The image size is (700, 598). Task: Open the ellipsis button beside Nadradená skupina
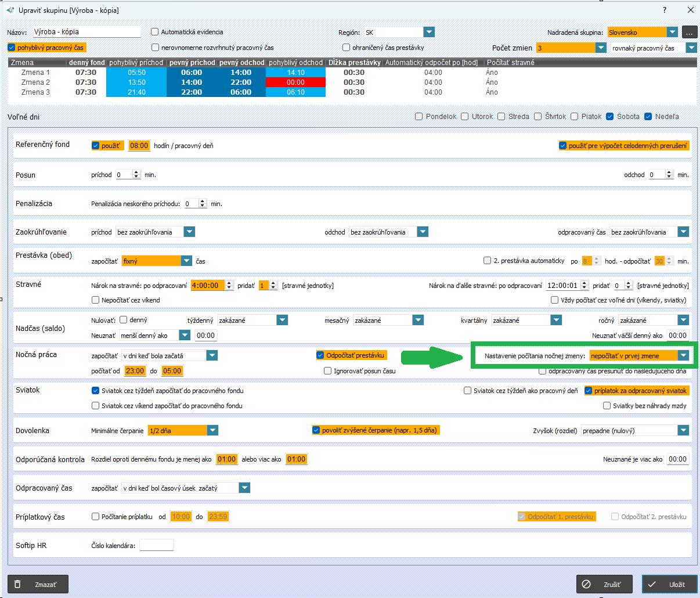(x=689, y=33)
